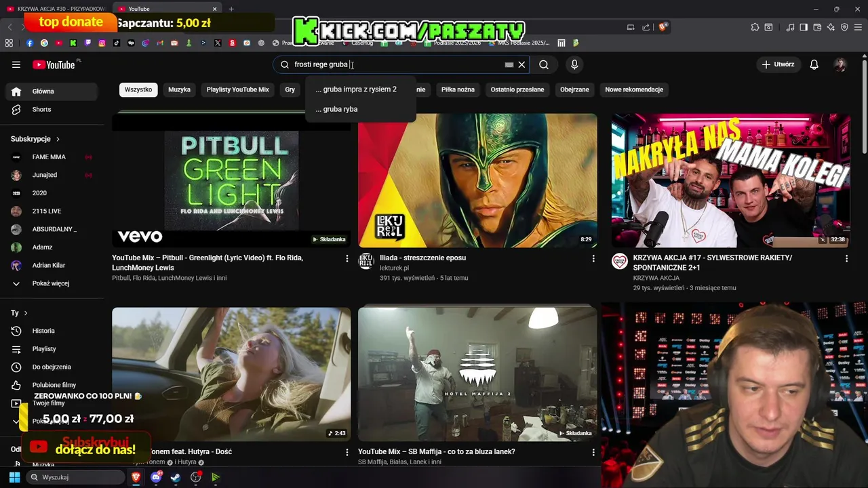The width and height of the screenshot is (868, 488).
Task: Open Playlisty in sidebar
Action: click(x=52, y=349)
